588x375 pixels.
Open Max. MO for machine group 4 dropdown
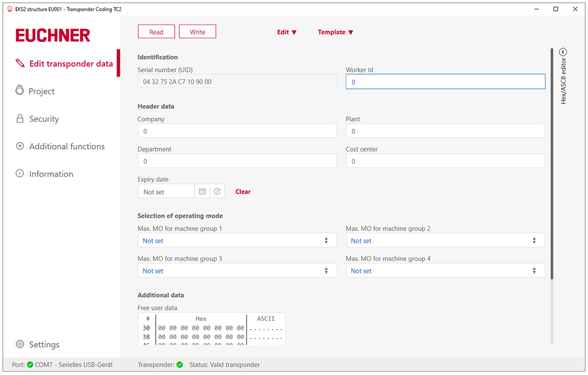click(445, 271)
